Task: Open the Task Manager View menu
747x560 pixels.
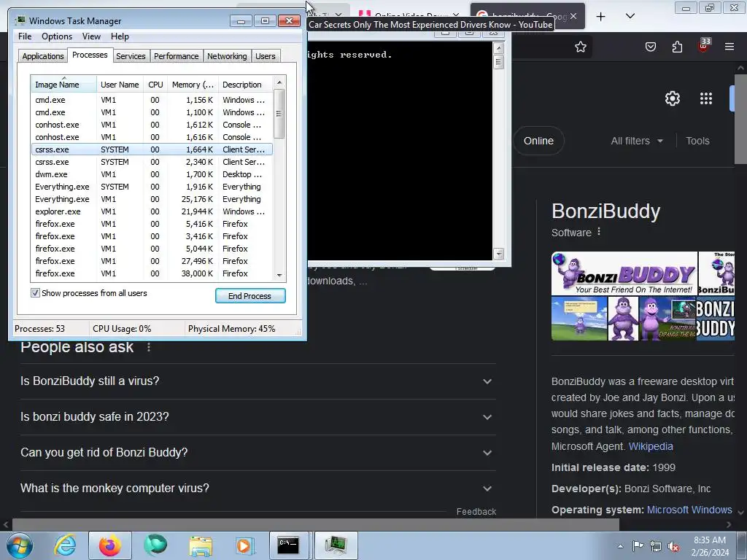Action: [91, 36]
